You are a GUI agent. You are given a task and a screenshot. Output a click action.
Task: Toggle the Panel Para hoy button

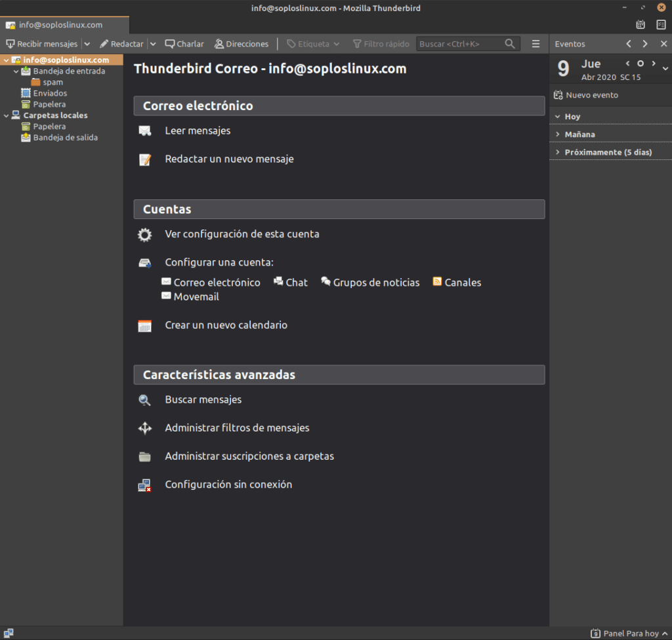coord(629,633)
